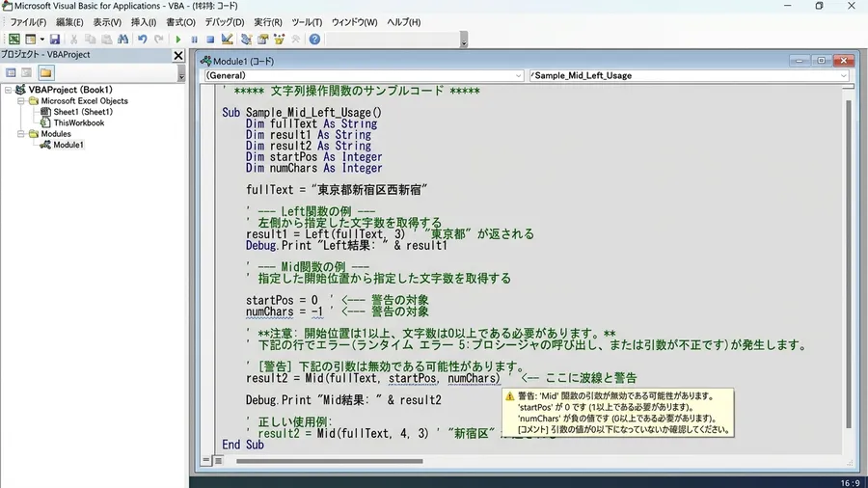Click the code window horizontal scrollbar

pyautogui.click(x=330, y=461)
